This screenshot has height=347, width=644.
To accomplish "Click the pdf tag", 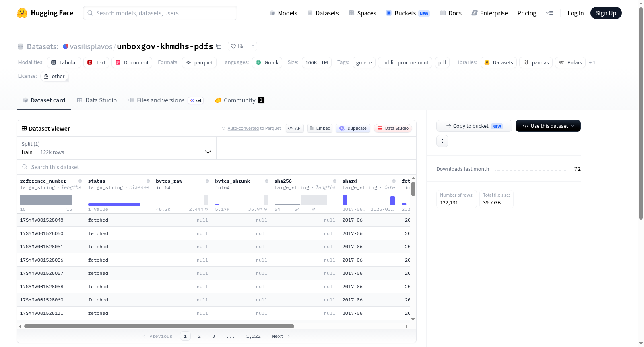I will click(x=442, y=62).
